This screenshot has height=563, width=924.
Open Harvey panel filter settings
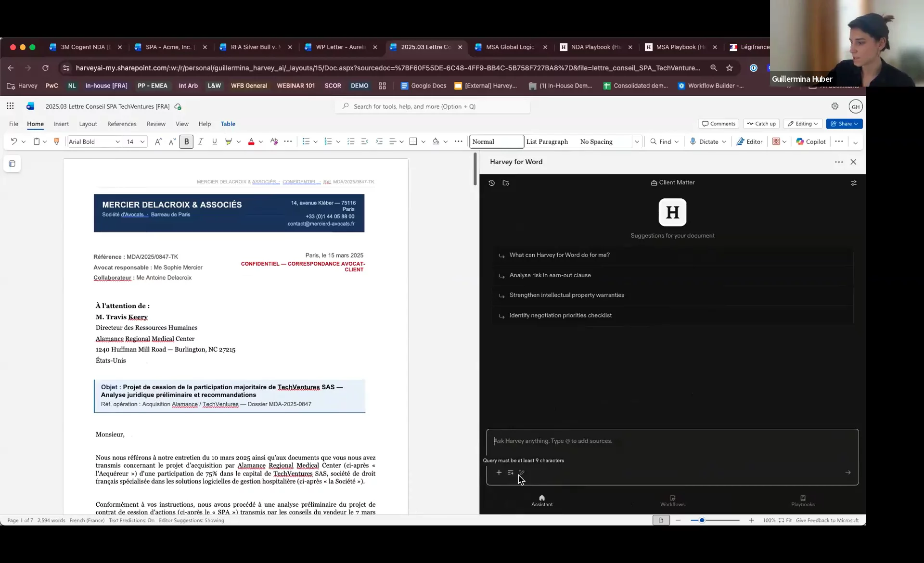[x=854, y=183]
